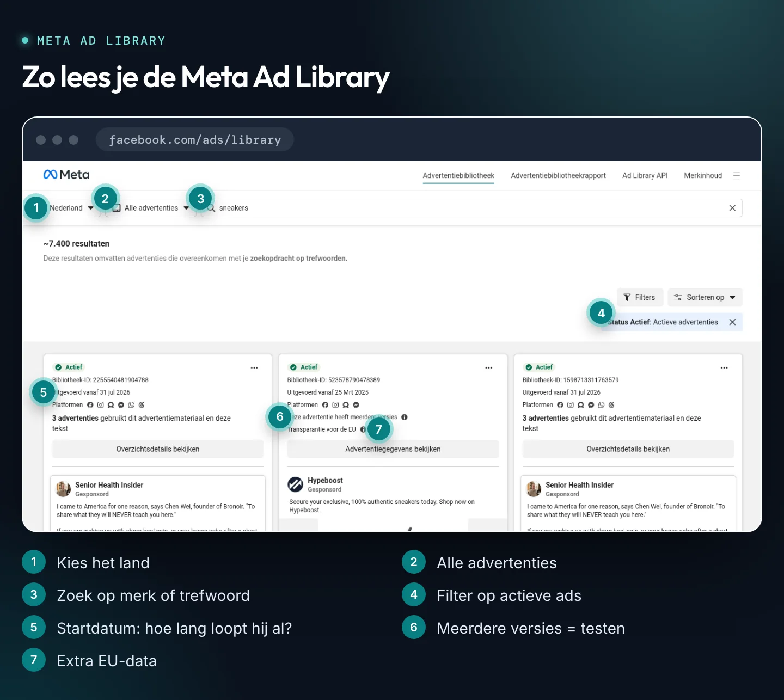The image size is (784, 700).
Task: Open the Advertentiebibliotheekrapport tab
Action: (558, 176)
